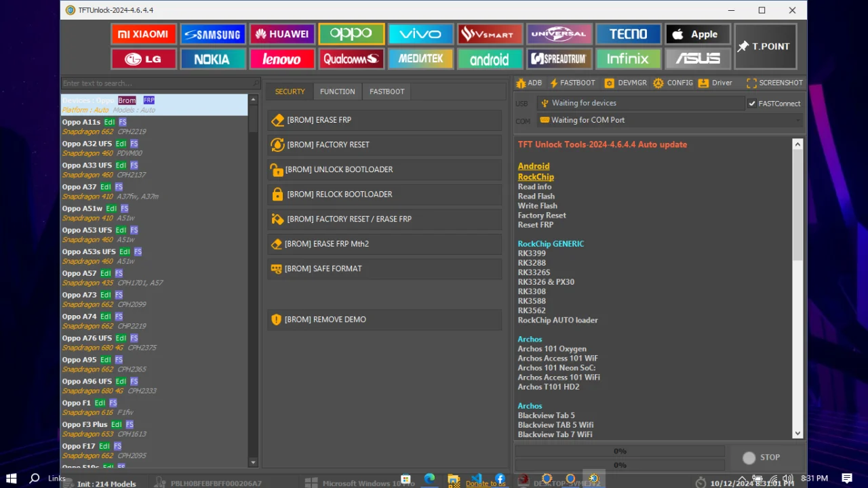Viewport: 868px width, 488px height.
Task: Open the CONFIG gear settings
Action: click(x=673, y=83)
